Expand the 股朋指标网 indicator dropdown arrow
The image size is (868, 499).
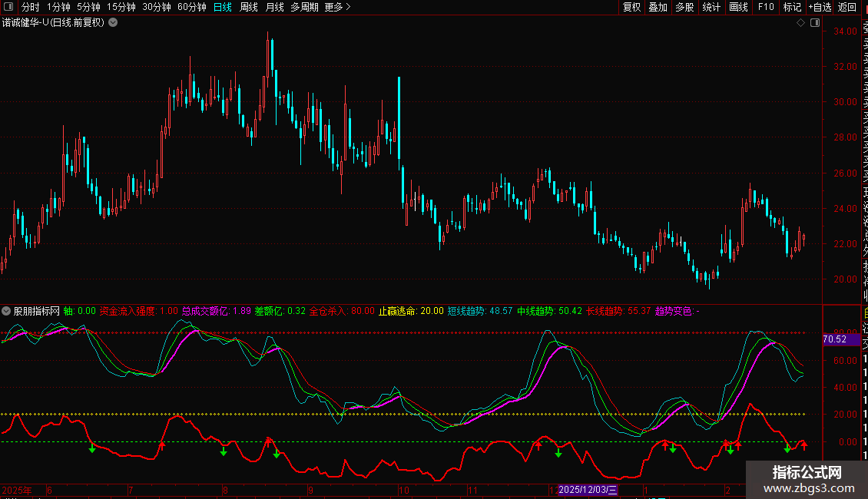click(7, 311)
